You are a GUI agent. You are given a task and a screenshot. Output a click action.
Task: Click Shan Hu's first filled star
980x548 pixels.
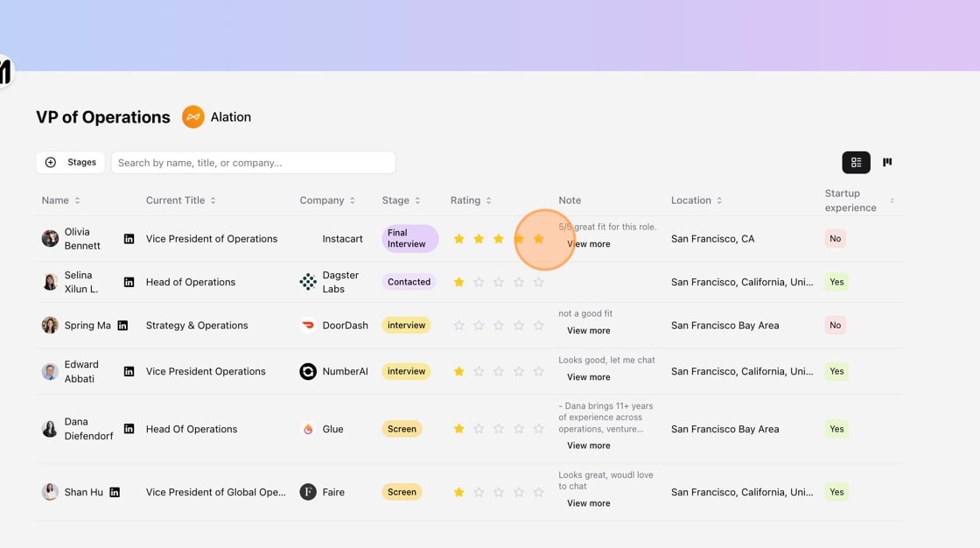point(458,492)
